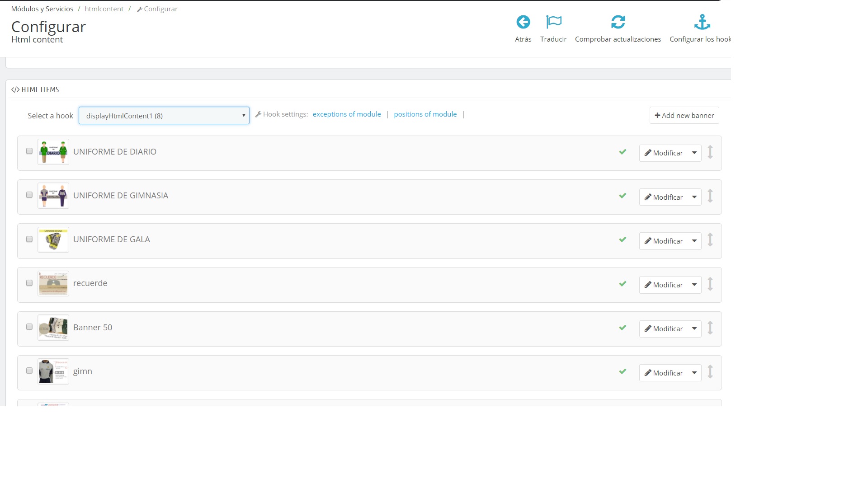This screenshot has height=488, width=868.
Task: Click the drag handle for UNIFORME DE GALA
Action: click(710, 240)
